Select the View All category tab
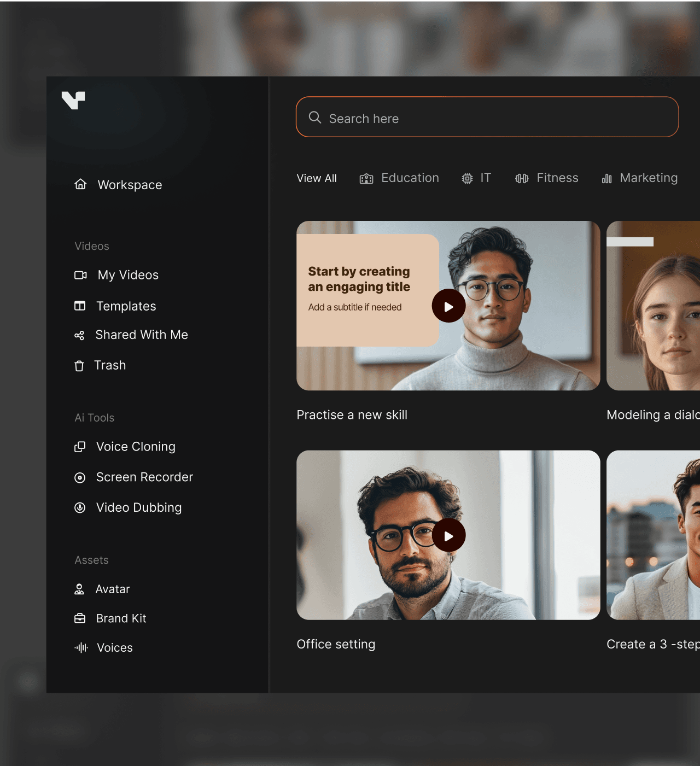The height and width of the screenshot is (766, 700). click(317, 178)
